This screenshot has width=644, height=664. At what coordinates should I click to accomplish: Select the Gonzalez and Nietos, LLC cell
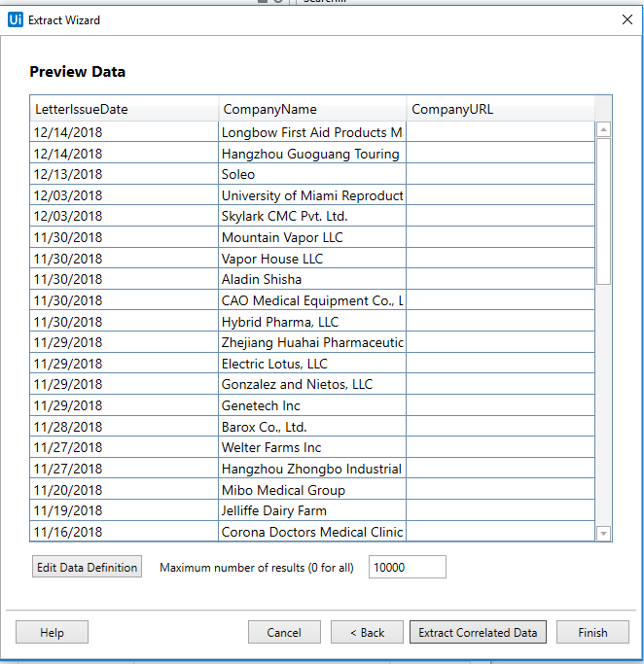[x=312, y=384]
